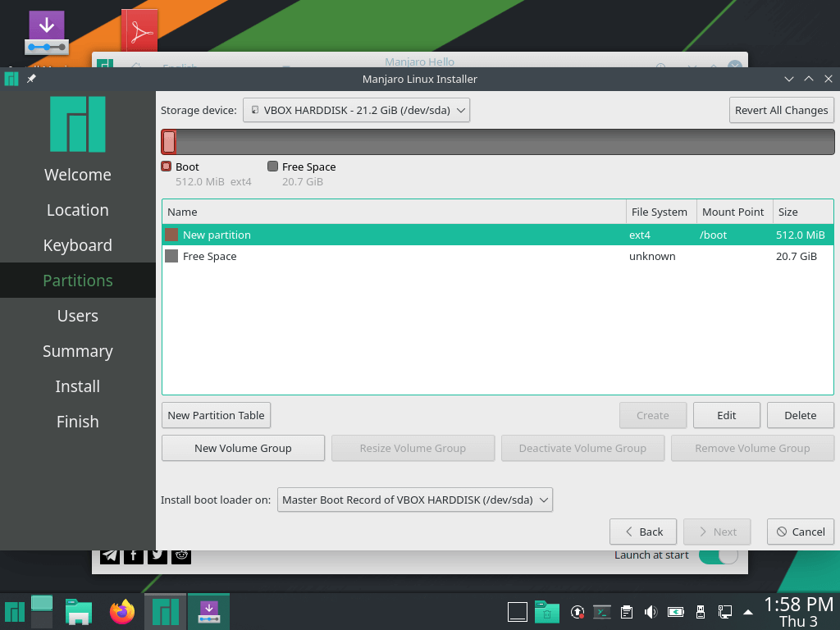Go to the Keyboard step in sidebar
The image size is (840, 630).
tap(78, 245)
